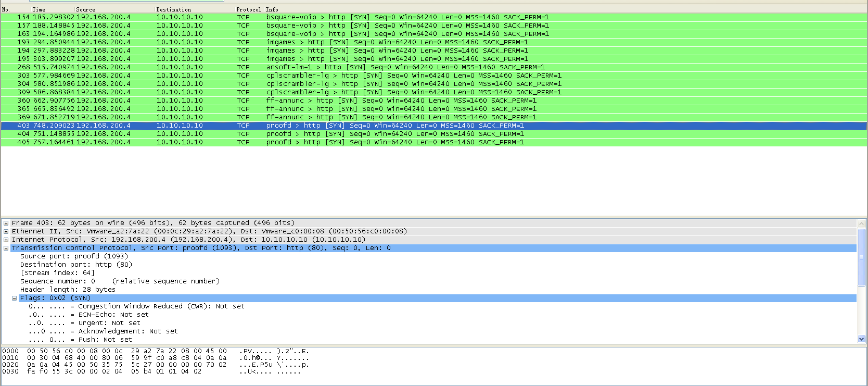Viewport: 868px width, 386px height.
Task: Click the details pane scroll down arrow
Action: tap(861, 339)
